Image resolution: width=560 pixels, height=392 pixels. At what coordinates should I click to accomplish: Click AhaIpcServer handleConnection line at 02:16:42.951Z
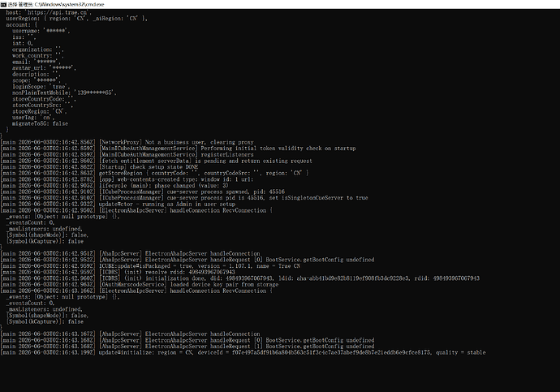tap(130, 253)
